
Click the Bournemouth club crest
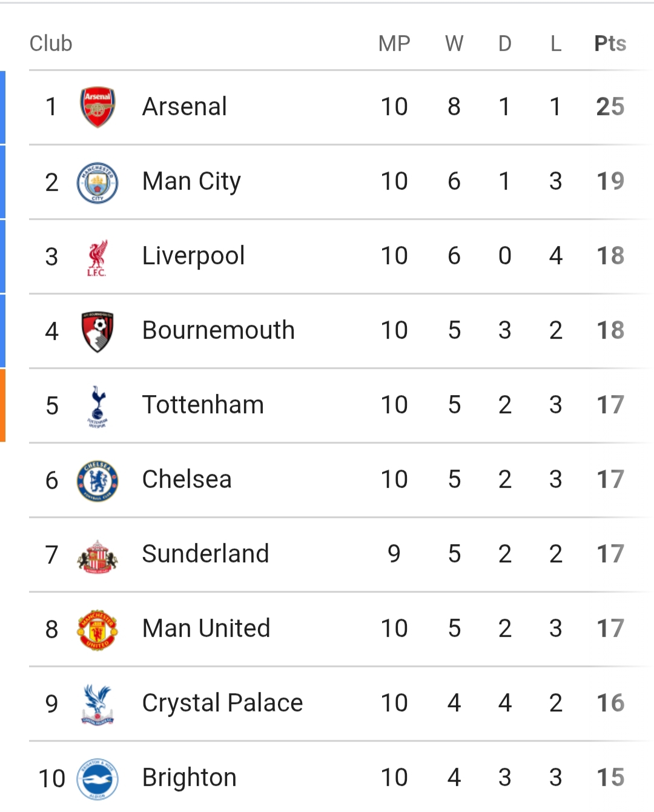[97, 331]
